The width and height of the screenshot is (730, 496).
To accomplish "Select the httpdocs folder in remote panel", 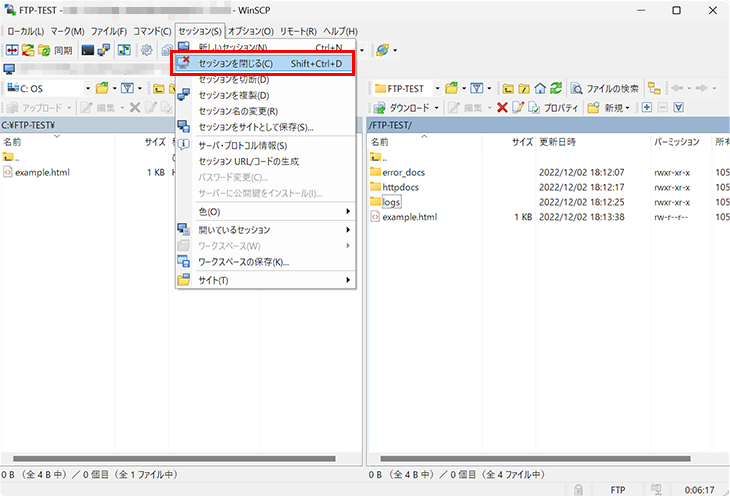I will [400, 187].
